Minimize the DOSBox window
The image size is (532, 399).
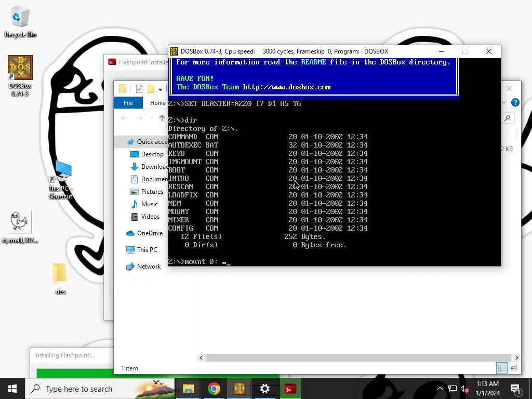[x=442, y=51]
